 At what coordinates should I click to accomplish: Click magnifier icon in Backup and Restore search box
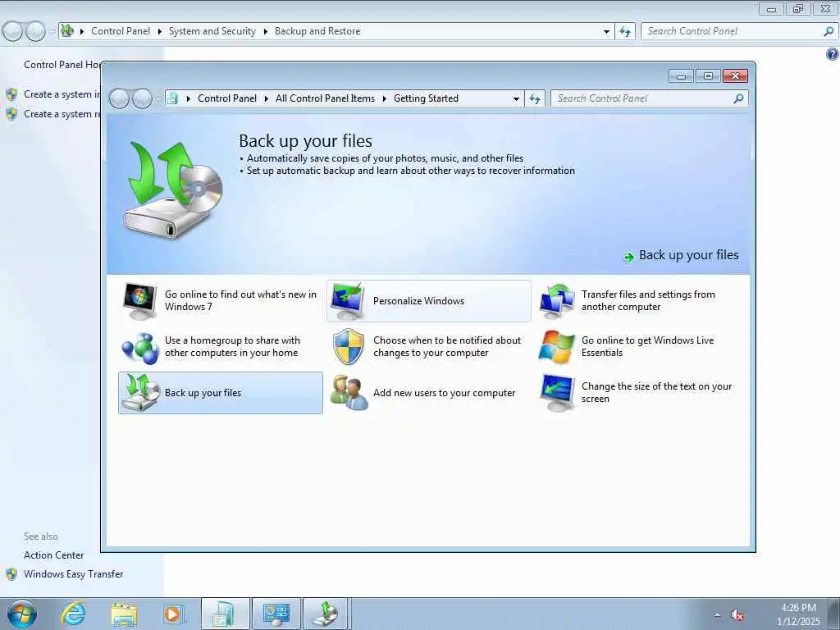tap(829, 31)
